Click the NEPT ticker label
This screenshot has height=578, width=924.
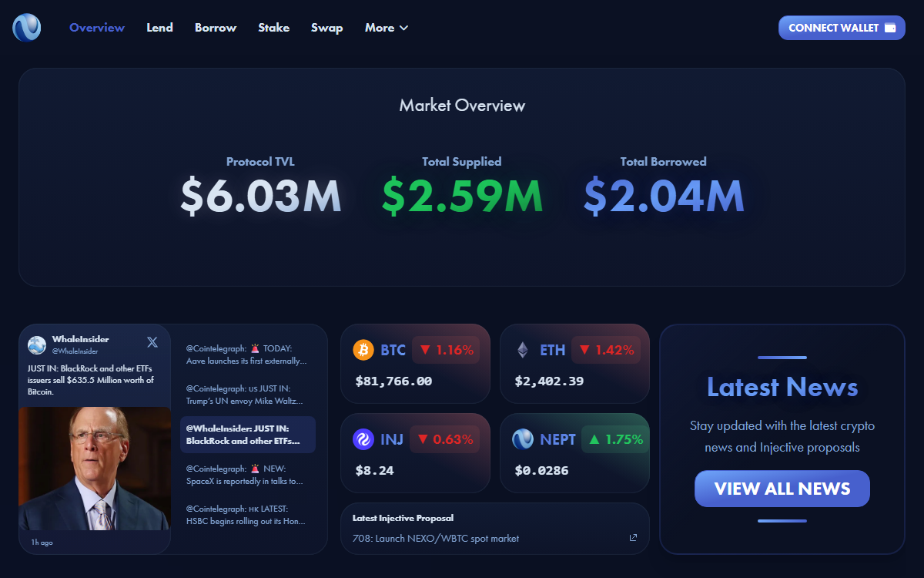coord(557,439)
